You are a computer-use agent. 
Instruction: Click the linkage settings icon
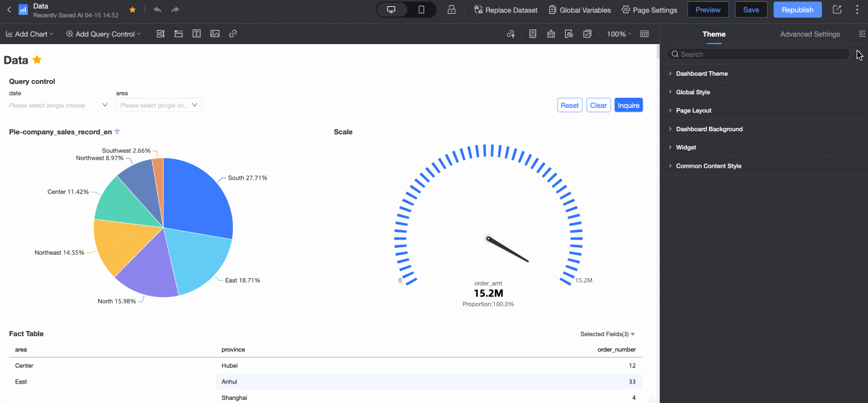tap(511, 34)
